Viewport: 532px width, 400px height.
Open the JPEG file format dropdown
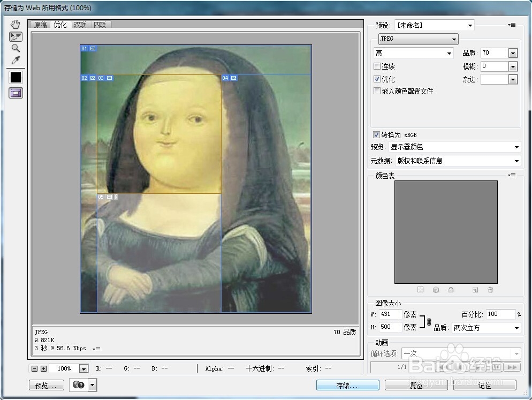click(x=418, y=39)
